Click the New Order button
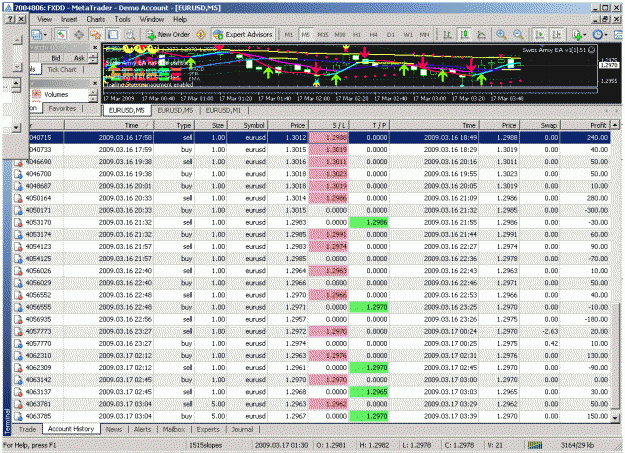625x453 pixels. [x=169, y=35]
